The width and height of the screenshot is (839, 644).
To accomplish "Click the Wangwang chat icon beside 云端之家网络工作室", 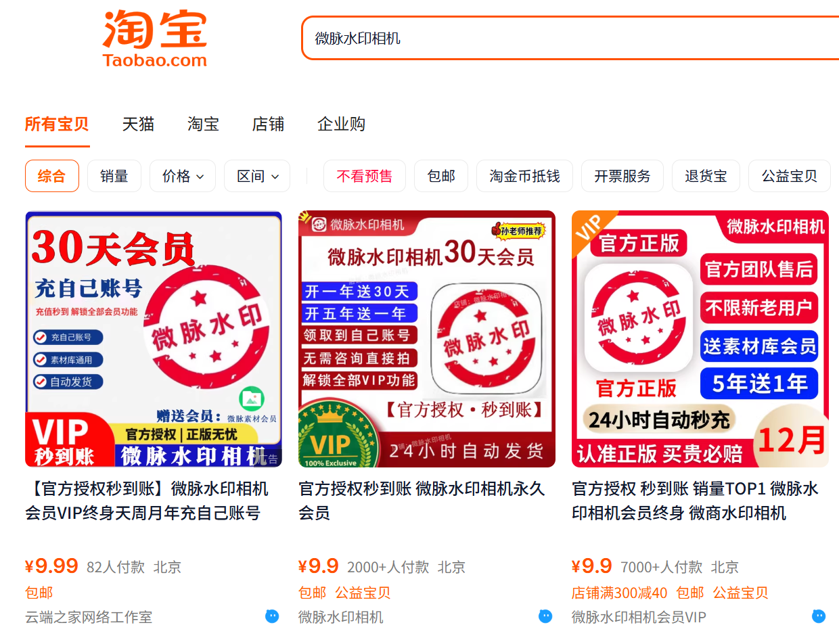I will pos(272,616).
